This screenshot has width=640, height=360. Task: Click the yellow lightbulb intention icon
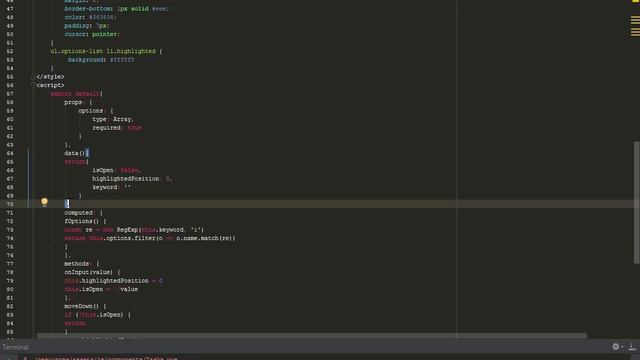click(44, 202)
